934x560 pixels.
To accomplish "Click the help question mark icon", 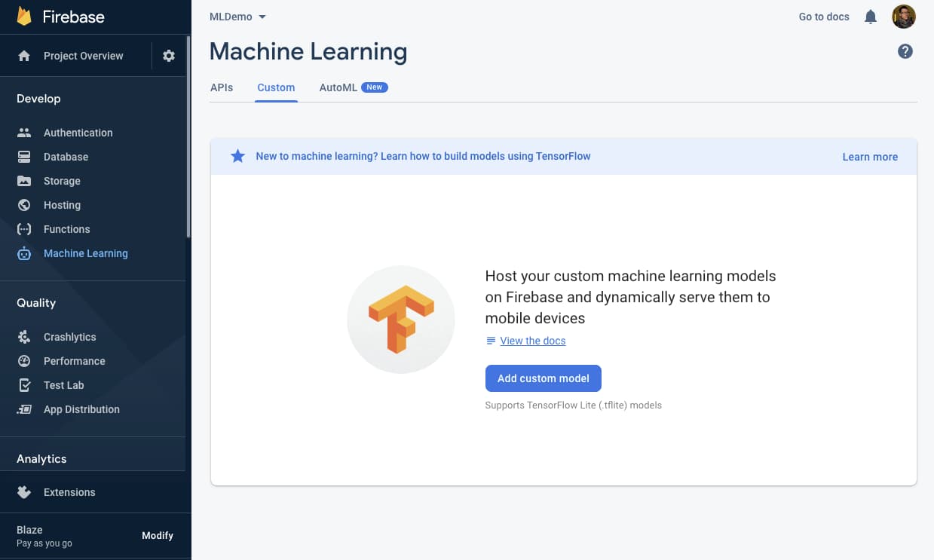I will [905, 51].
